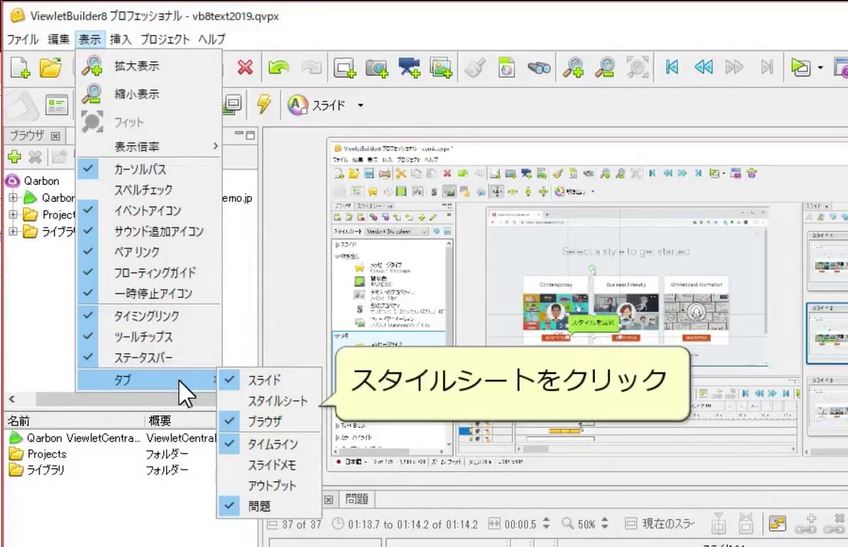Adjust the 50% zoom stepper
This screenshot has height=547, width=848.
coord(605,523)
